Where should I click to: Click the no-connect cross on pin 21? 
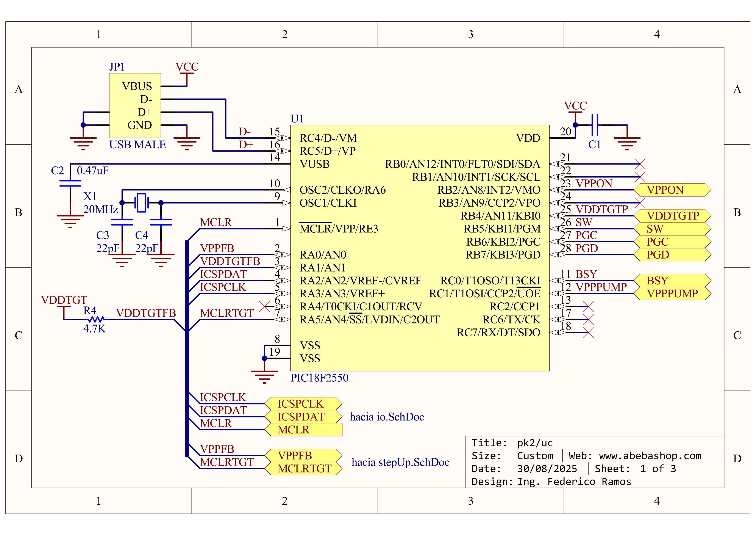pos(640,164)
